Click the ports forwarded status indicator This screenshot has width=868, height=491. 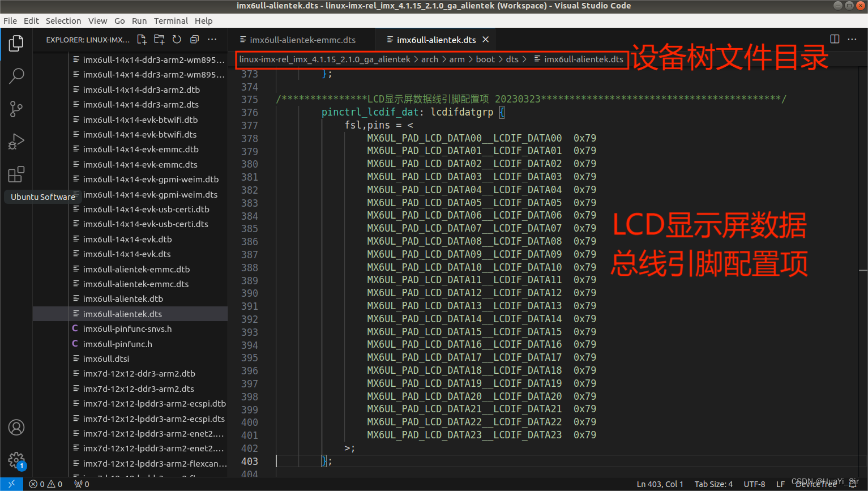tap(82, 484)
